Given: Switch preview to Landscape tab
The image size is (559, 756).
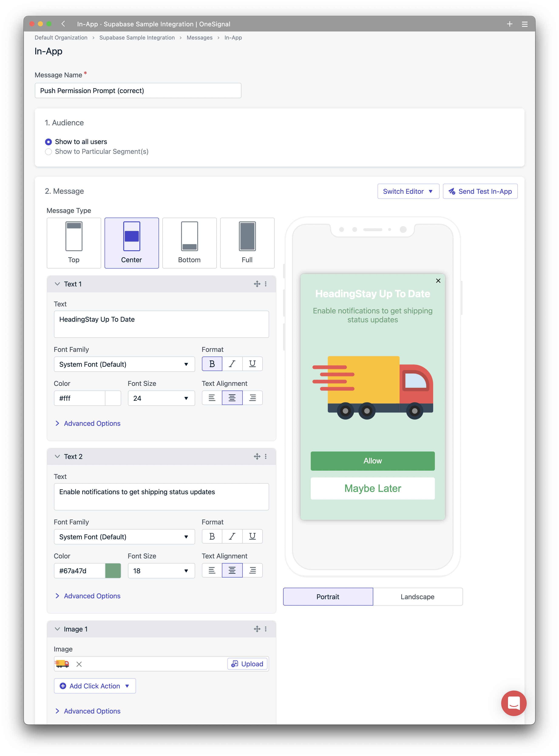Looking at the screenshot, I should pyautogui.click(x=417, y=597).
